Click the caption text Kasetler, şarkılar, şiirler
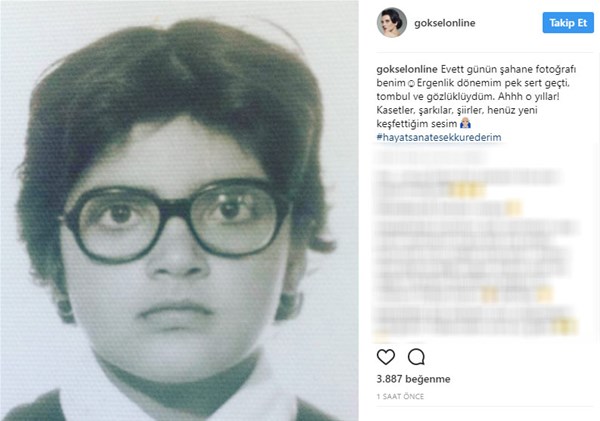 [431, 110]
